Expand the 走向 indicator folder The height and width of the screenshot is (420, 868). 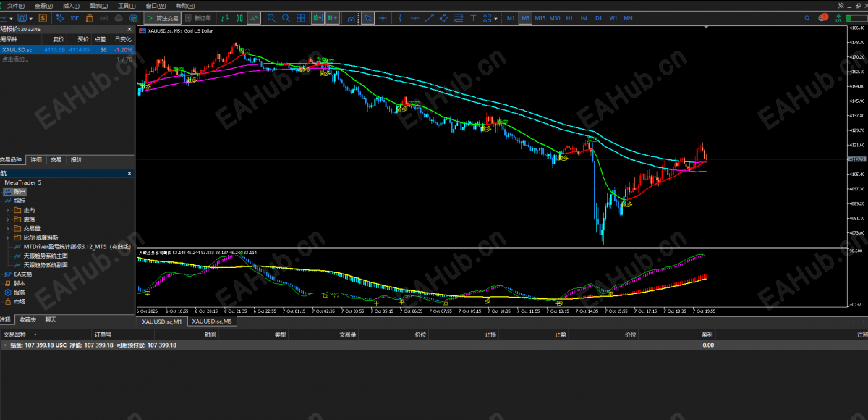click(x=8, y=210)
